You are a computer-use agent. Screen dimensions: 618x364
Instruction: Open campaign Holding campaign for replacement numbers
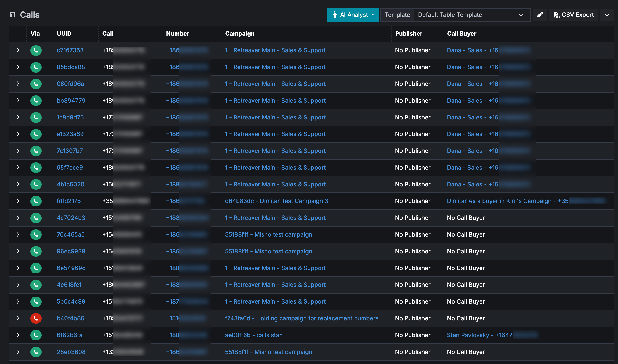pyautogui.click(x=302, y=318)
